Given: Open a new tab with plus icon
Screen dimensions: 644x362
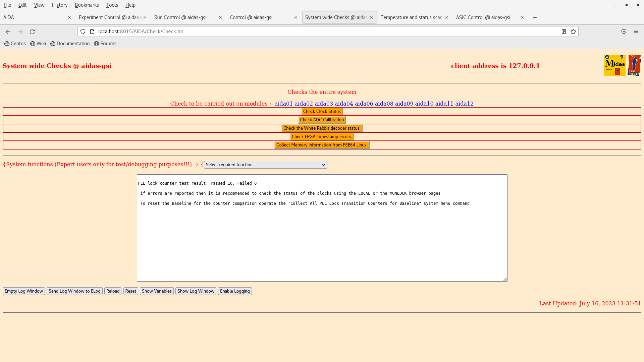Looking at the screenshot, I should (x=535, y=17).
